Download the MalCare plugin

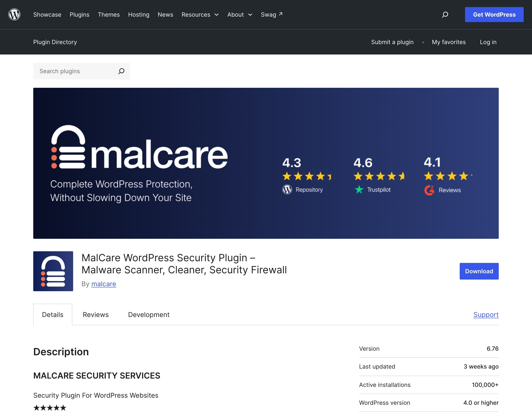point(479,271)
